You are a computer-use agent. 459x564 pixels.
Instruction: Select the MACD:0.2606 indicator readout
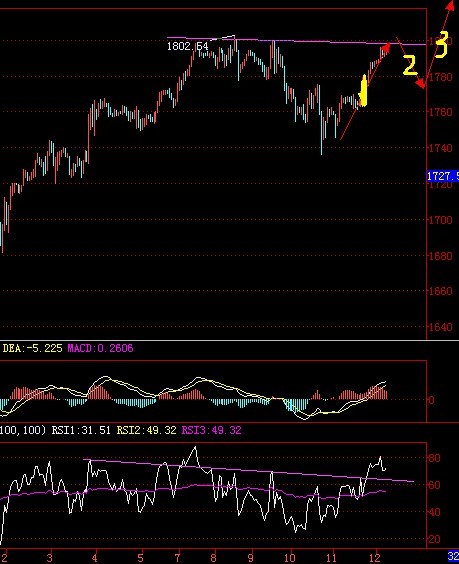click(x=100, y=348)
